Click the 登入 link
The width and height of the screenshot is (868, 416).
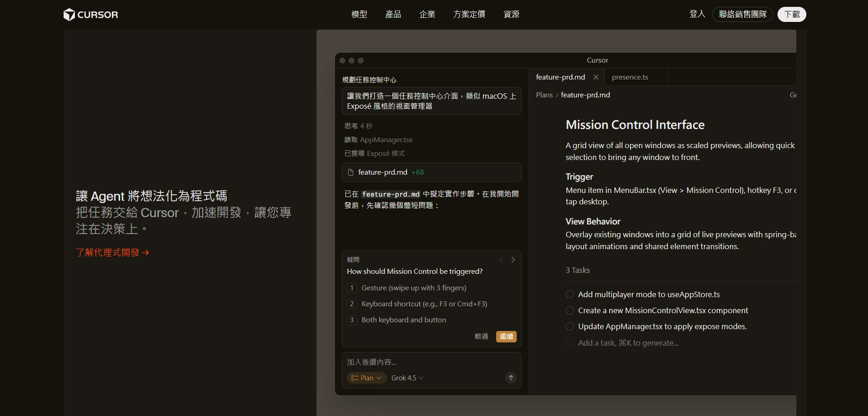(697, 14)
